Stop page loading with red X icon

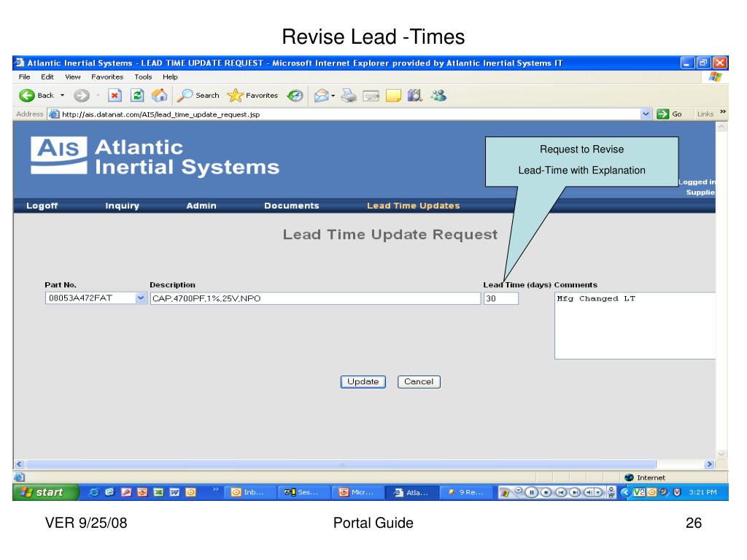point(115,96)
